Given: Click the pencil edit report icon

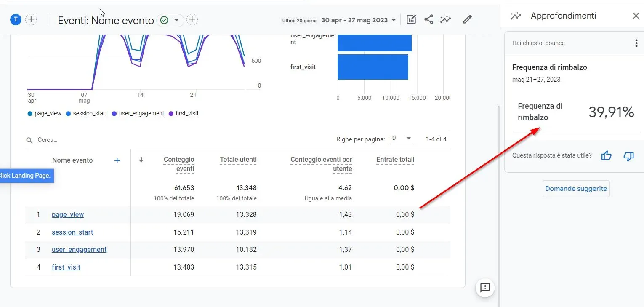Looking at the screenshot, I should click(467, 19).
